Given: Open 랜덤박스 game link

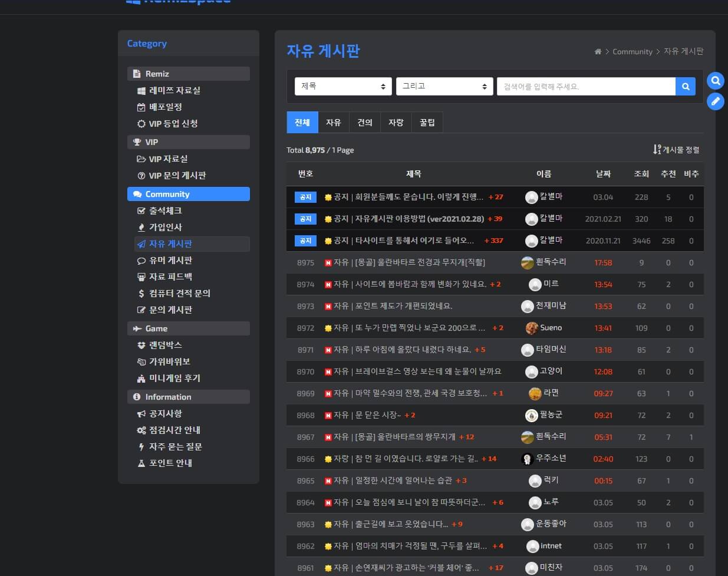Looking at the screenshot, I should coord(165,345).
